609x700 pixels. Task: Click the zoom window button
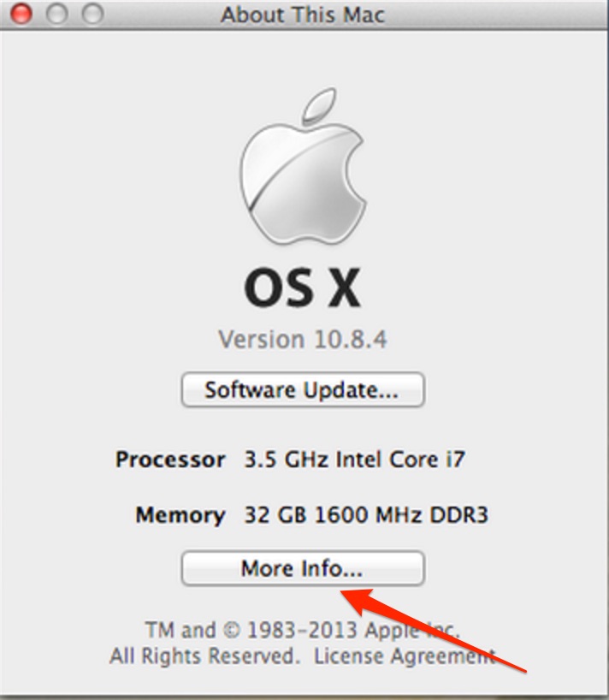92,14
